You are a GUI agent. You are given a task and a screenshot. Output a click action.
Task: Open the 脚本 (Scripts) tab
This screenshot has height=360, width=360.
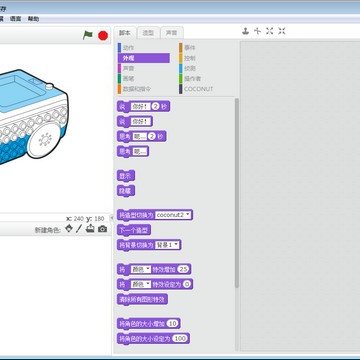[x=125, y=33]
